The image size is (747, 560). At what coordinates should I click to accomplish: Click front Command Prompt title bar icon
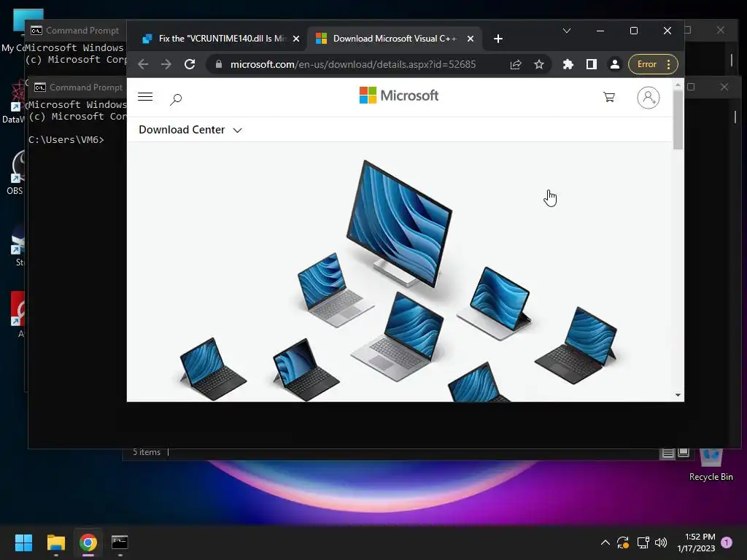pyautogui.click(x=40, y=87)
